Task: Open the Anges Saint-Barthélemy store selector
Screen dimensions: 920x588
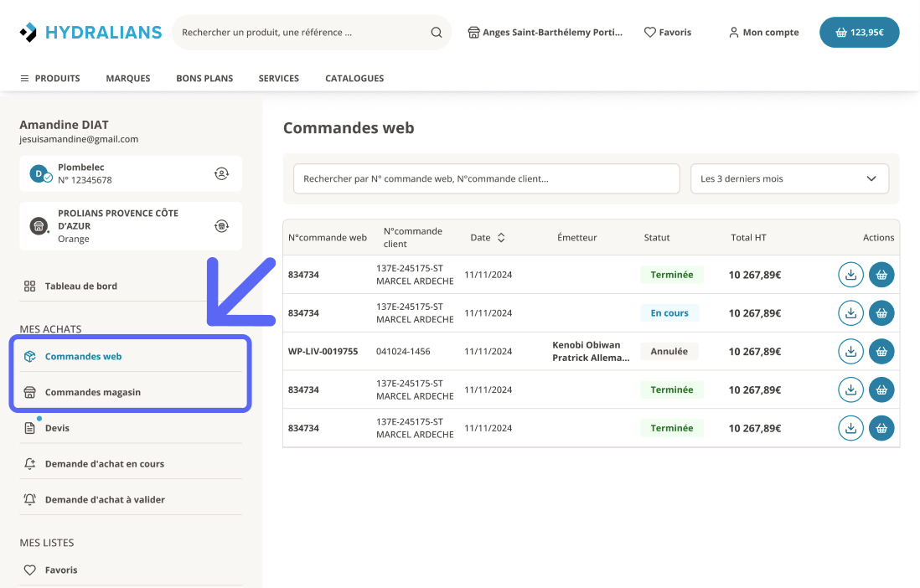Action: click(x=545, y=33)
